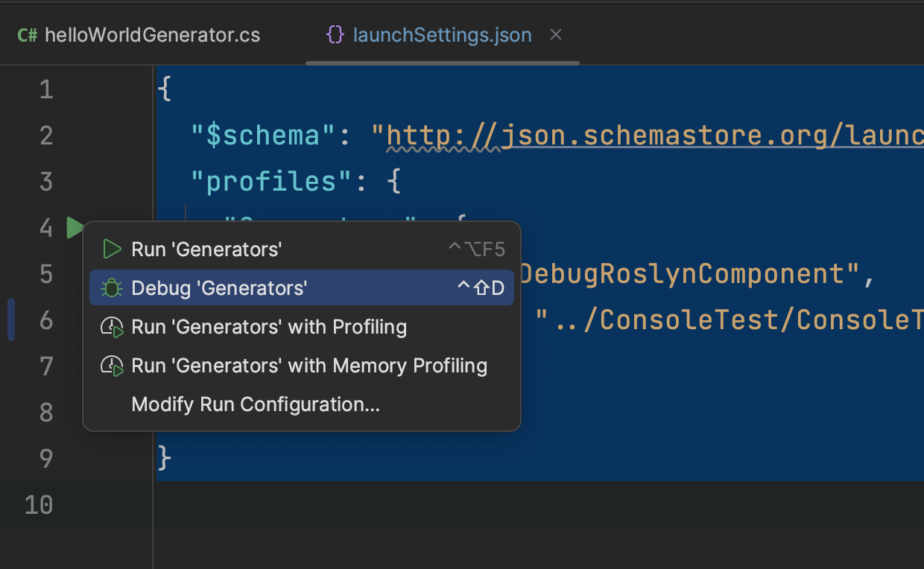Click the profiling icon beside Run 'Generators' with Profiling

click(112, 328)
